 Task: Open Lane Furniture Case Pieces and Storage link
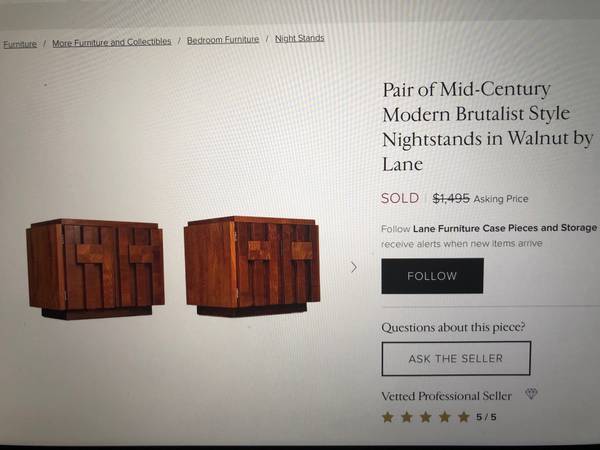[x=504, y=228]
